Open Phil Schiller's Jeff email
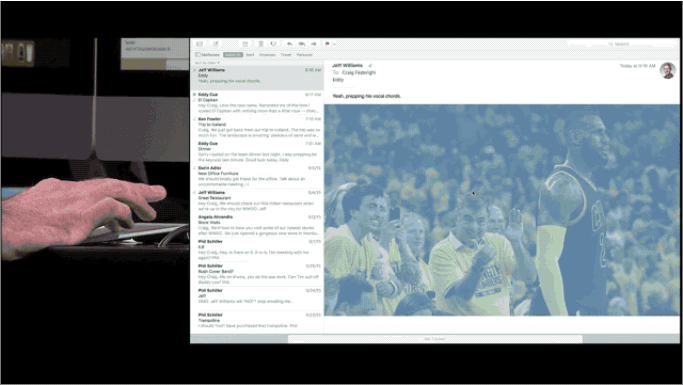 coord(257,298)
